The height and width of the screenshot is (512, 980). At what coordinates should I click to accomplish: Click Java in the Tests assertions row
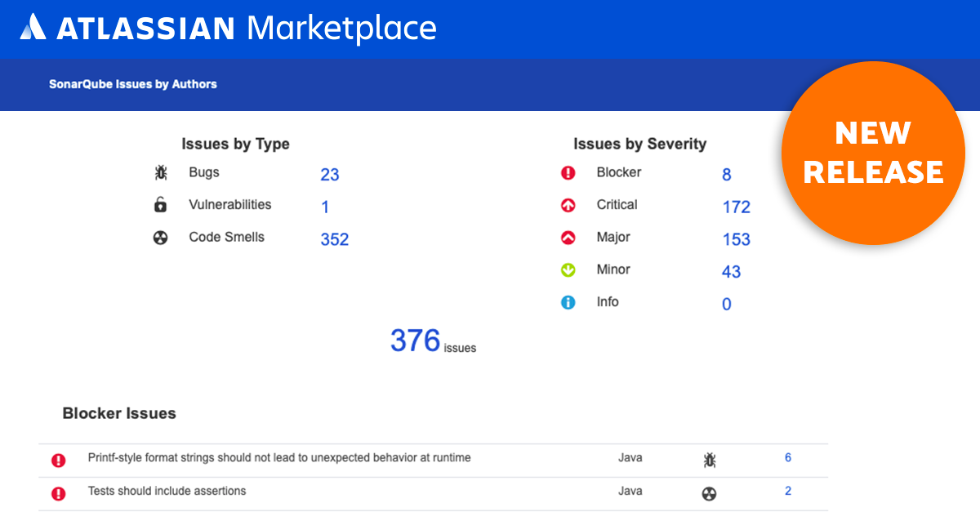(630, 491)
